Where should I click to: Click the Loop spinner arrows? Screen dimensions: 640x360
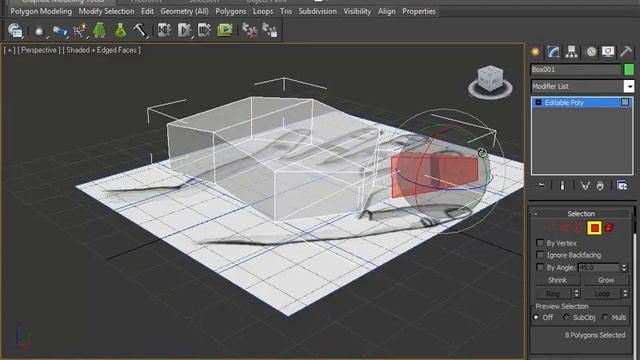(x=625, y=293)
